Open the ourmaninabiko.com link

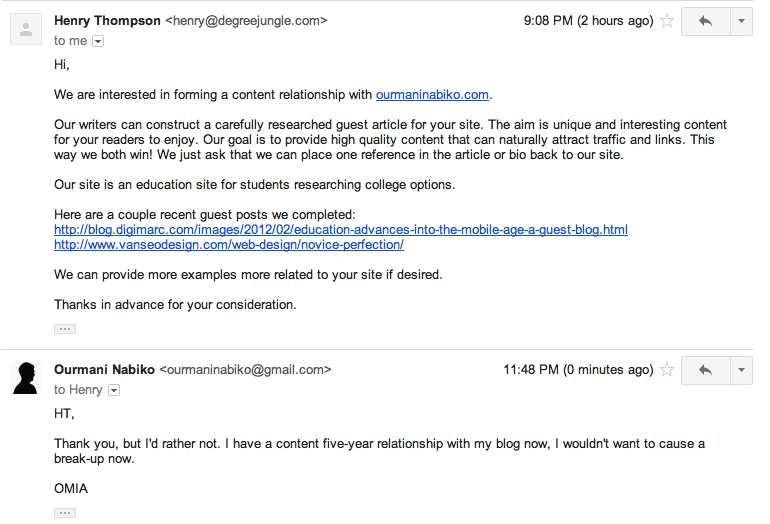[432, 95]
